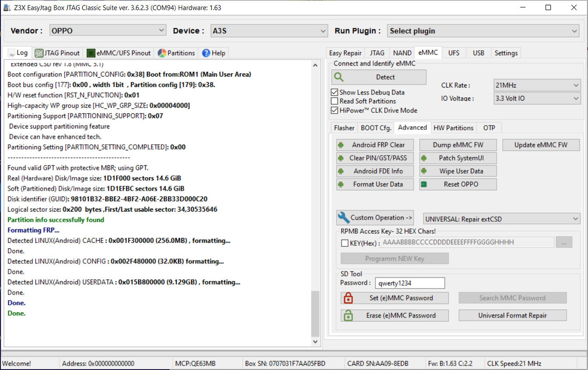Click the log scrollbar down arrow
The width and height of the screenshot is (588, 370).
(x=316, y=342)
